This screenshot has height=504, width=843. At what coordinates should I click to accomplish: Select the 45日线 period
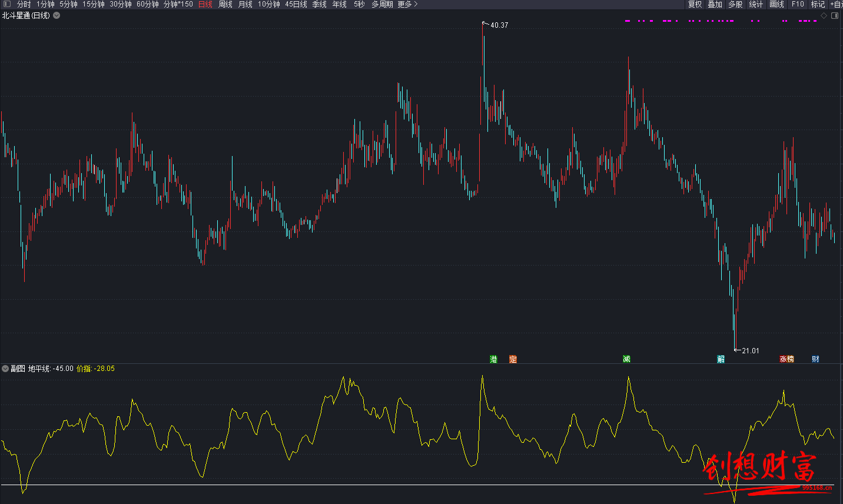coord(296,4)
